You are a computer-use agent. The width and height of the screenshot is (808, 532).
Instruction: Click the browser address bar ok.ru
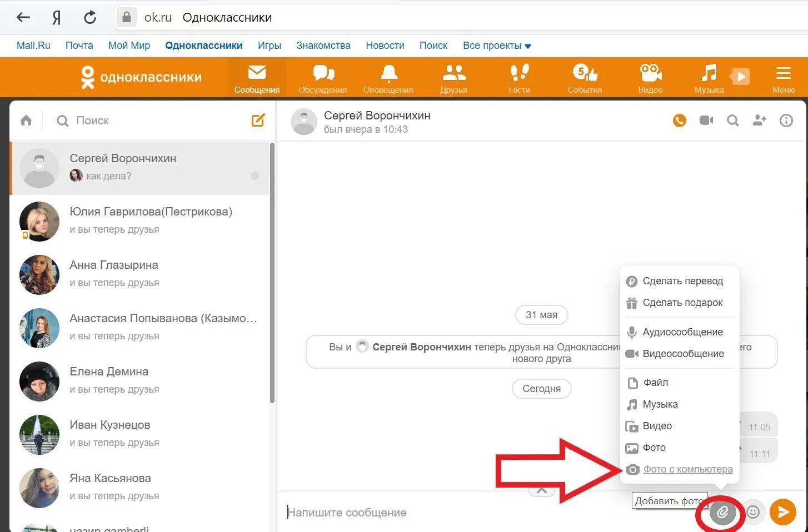click(x=460, y=17)
